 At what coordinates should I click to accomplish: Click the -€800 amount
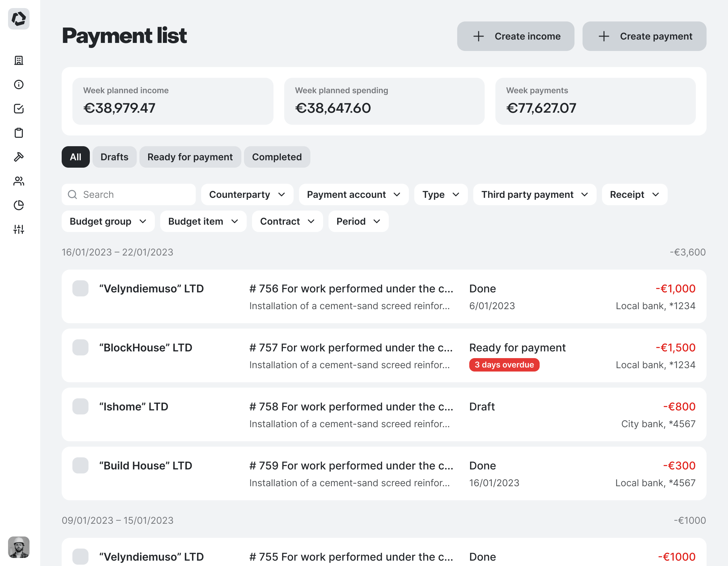(x=679, y=407)
